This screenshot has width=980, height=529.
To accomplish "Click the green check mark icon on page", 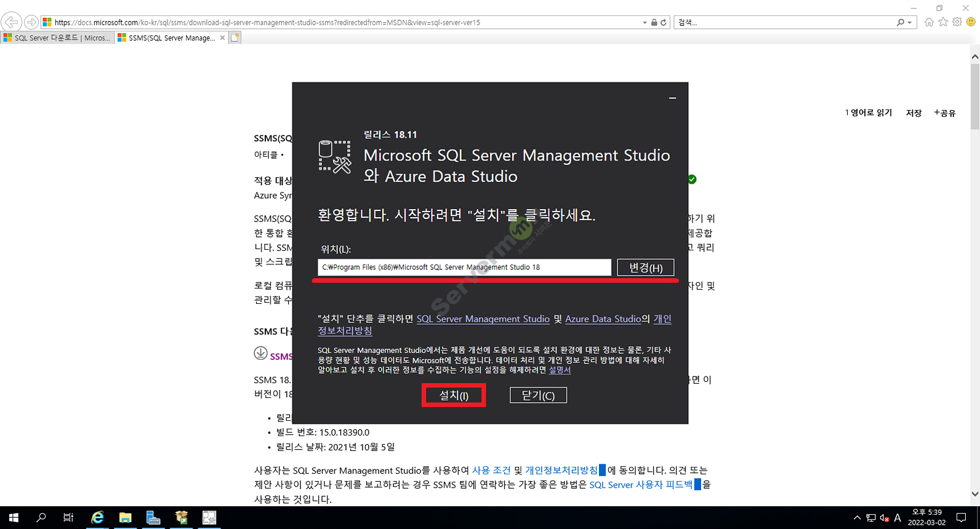I will [693, 179].
